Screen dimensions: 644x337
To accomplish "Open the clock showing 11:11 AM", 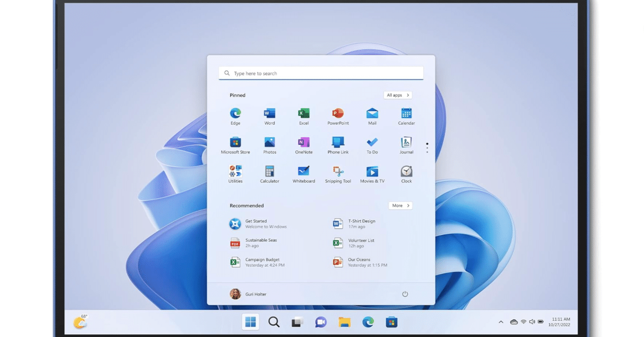I will coord(560,322).
